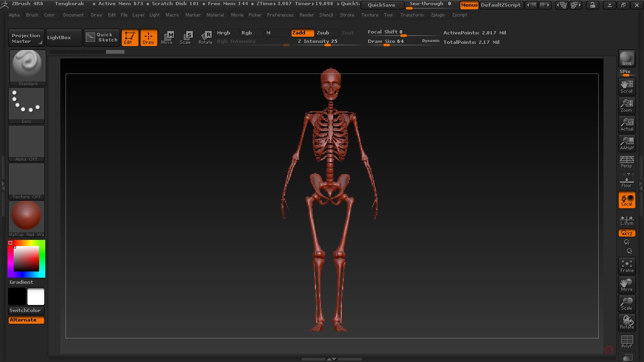Click the SwitchColor button
Image resolution: width=644 pixels, height=362 pixels.
pyautogui.click(x=25, y=311)
